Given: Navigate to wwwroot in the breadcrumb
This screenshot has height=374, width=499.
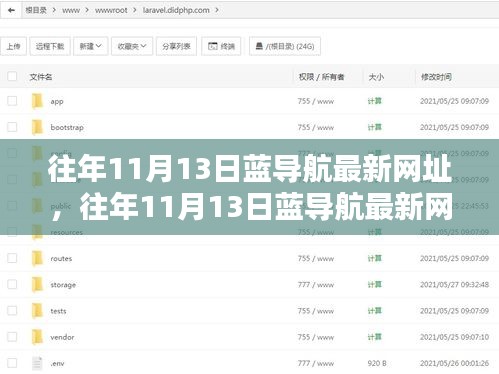Looking at the screenshot, I should pos(111,10).
